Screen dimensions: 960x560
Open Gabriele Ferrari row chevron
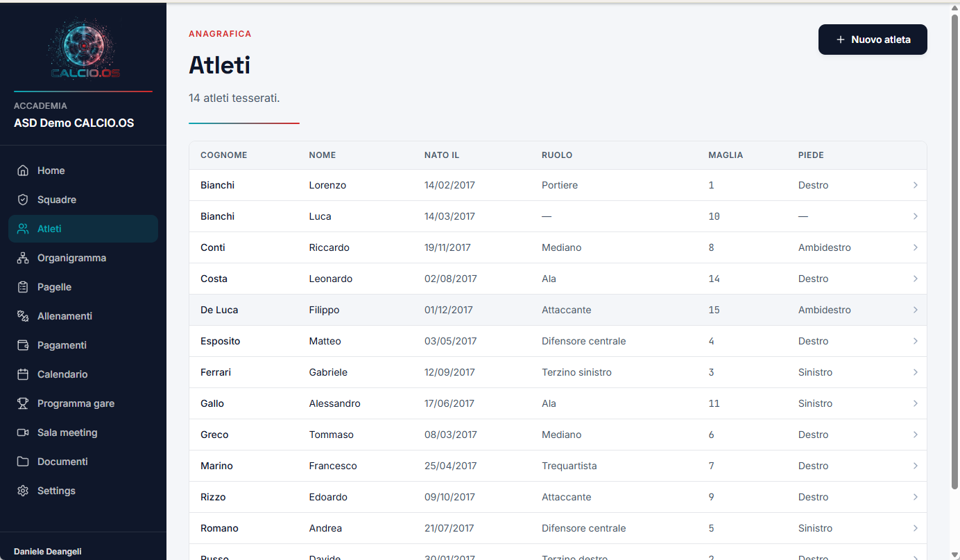(916, 372)
